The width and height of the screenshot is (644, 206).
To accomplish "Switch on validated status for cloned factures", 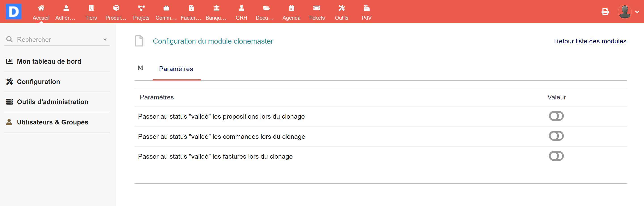I will click(x=556, y=156).
